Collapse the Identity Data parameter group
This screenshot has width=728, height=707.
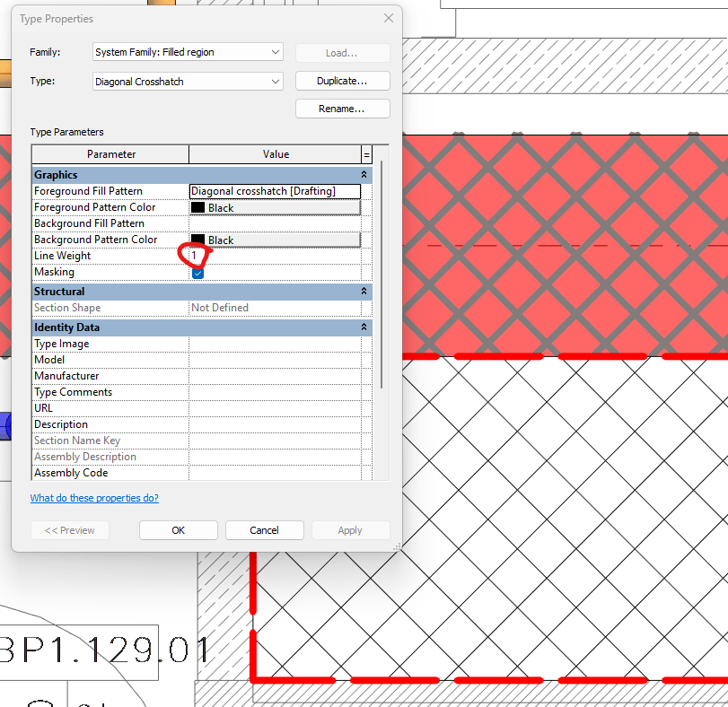coord(364,327)
